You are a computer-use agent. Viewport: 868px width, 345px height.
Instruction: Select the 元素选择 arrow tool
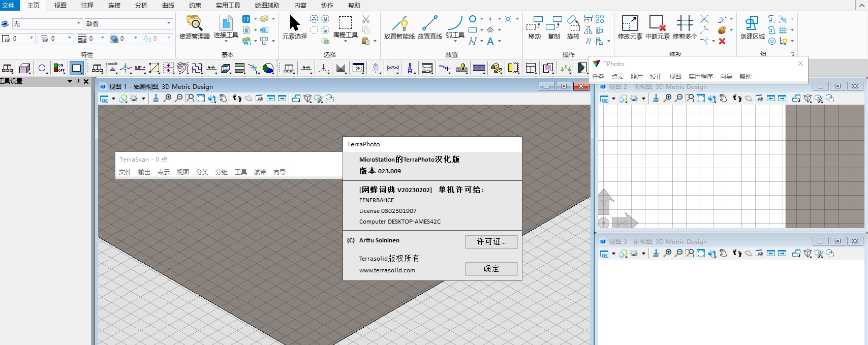[x=295, y=27]
